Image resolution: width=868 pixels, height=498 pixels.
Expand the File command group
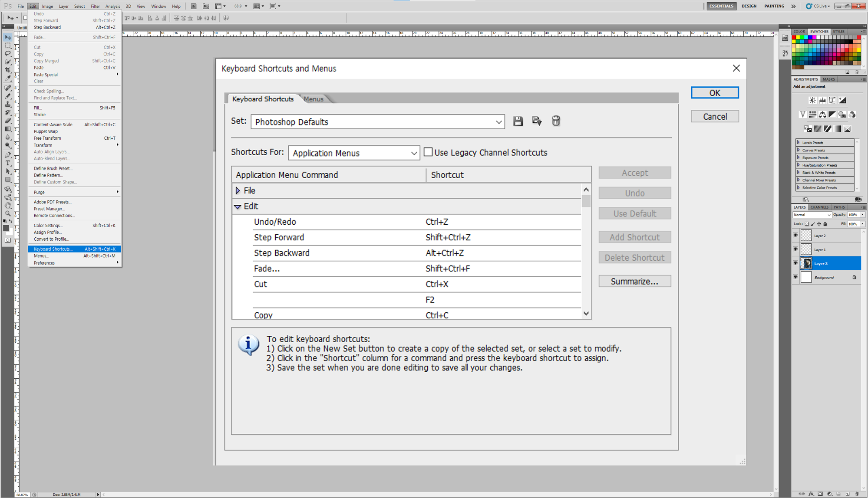238,190
